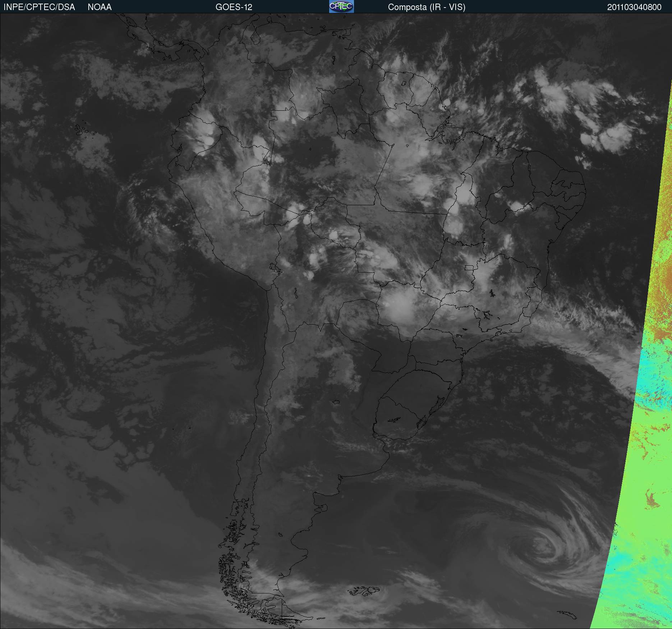Click the 'GOES-12' satellite label

click(234, 7)
